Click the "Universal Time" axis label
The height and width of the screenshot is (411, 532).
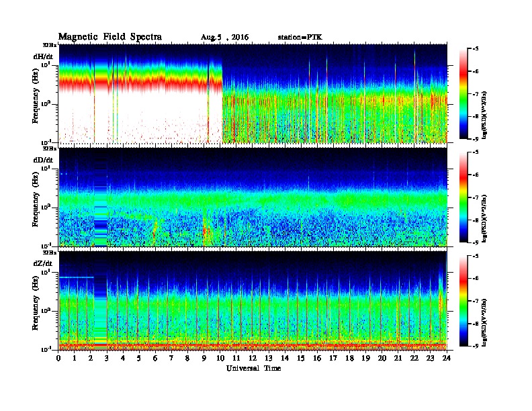click(253, 368)
